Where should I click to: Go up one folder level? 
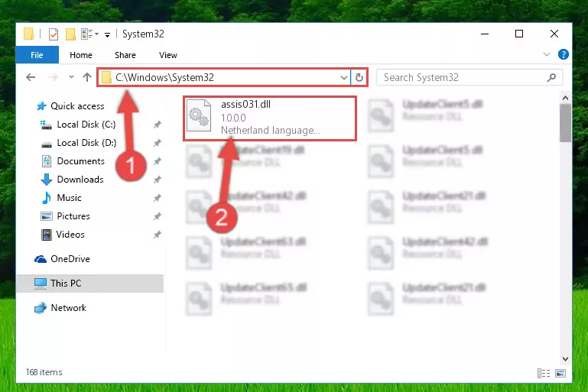point(87,77)
